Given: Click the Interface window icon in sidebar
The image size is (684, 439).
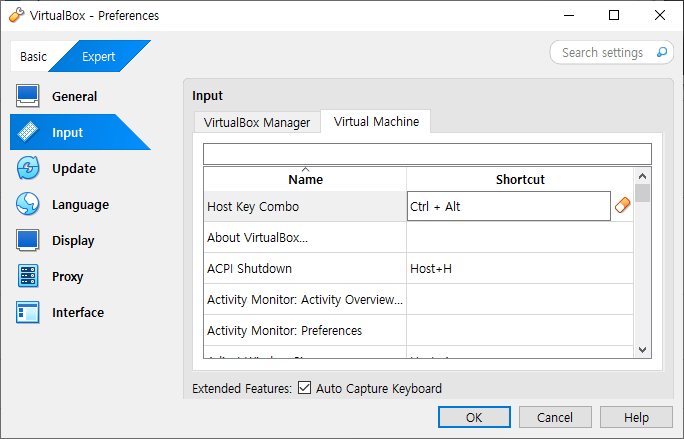Looking at the screenshot, I should click(27, 312).
